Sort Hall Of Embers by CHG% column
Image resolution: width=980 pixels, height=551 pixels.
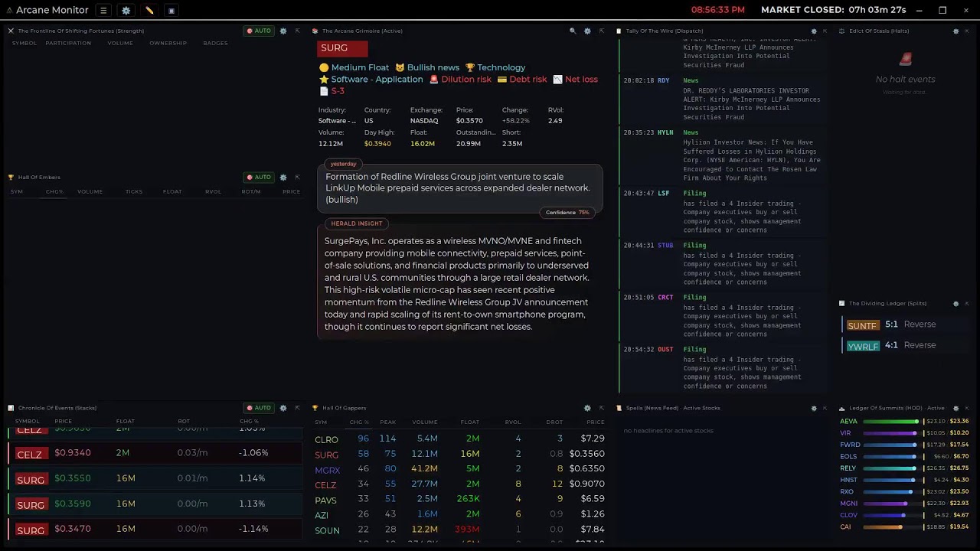tap(54, 191)
